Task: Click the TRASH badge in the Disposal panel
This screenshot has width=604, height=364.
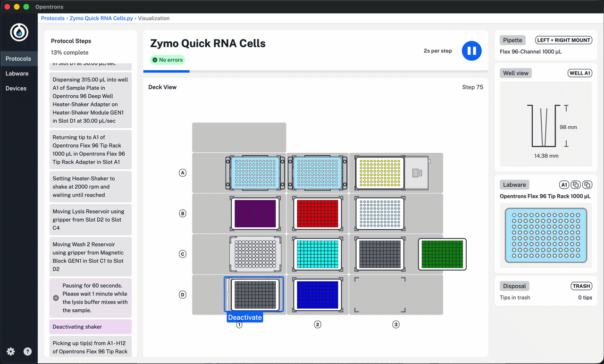Action: click(581, 286)
